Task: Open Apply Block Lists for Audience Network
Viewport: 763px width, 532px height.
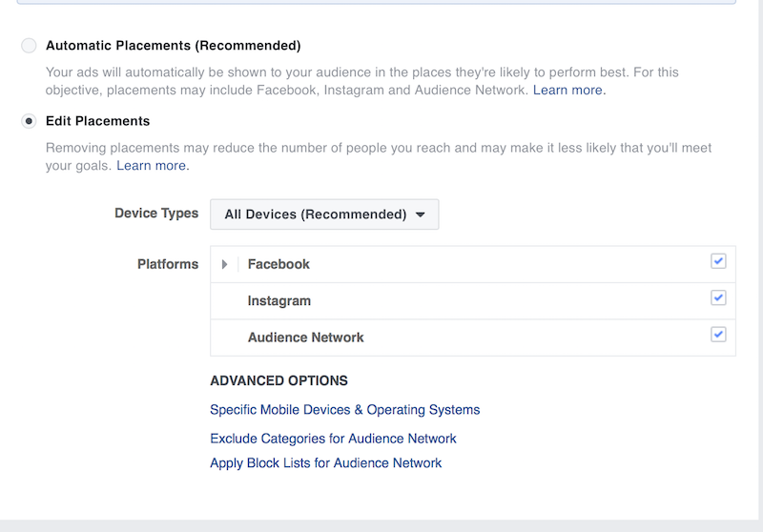Action: click(x=325, y=463)
